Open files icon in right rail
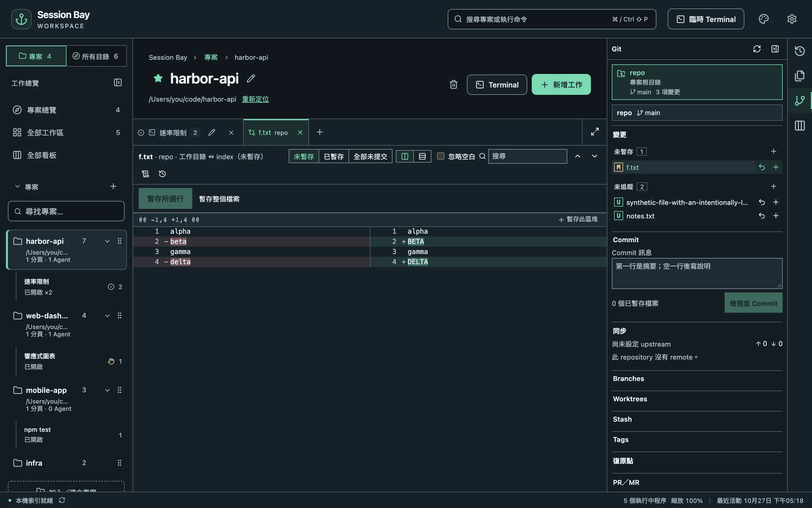Screen dimensions: 812x508 point(800,76)
